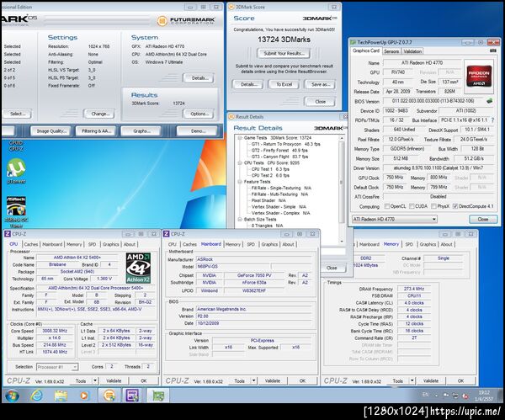Click the Image Quality button in 3DMark05
This screenshot has height=420, width=505.
[x=51, y=131]
